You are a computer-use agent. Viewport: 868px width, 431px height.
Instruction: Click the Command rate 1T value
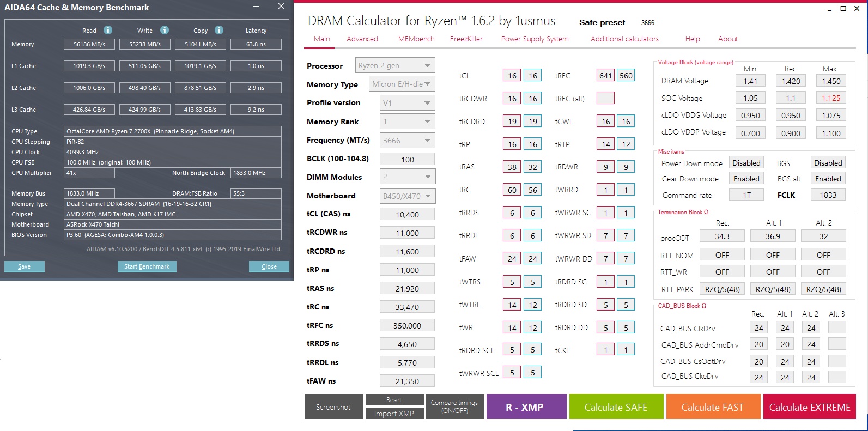click(x=746, y=195)
